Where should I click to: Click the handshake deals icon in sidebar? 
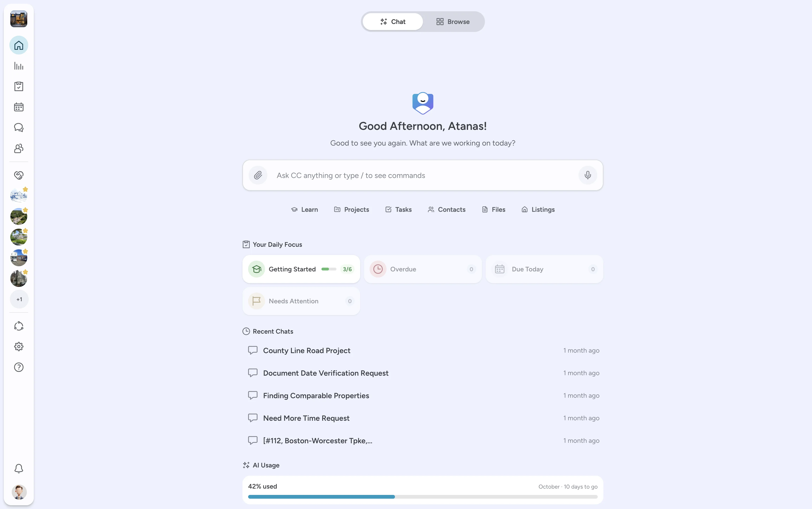19,175
